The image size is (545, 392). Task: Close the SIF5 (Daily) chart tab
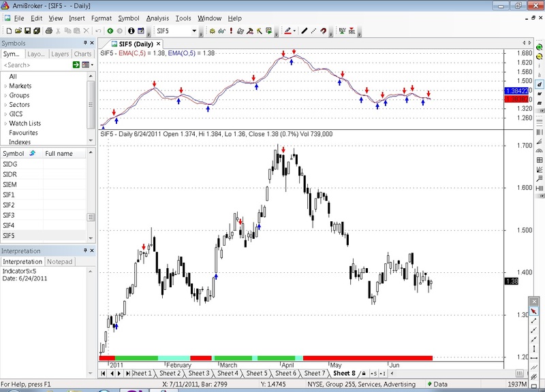[158, 44]
